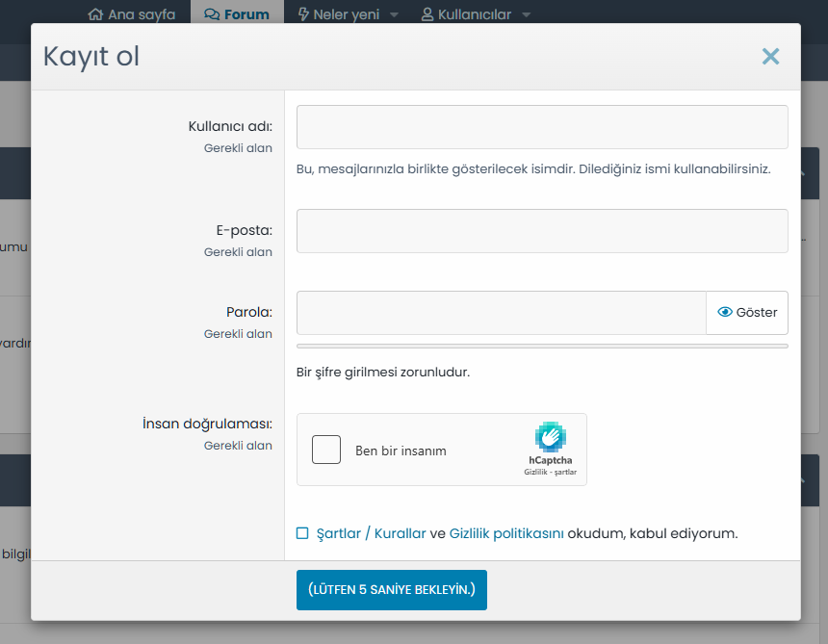Click the user icon beside Kullanıcılar

click(x=427, y=14)
